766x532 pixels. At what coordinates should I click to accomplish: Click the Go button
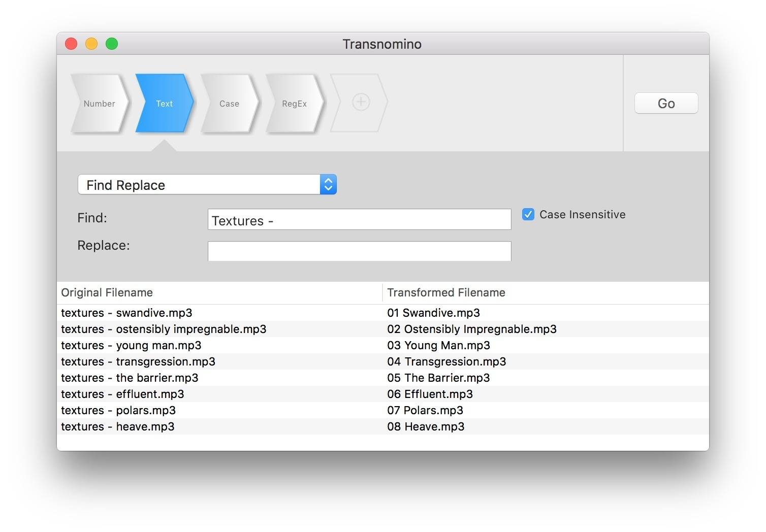click(x=666, y=104)
